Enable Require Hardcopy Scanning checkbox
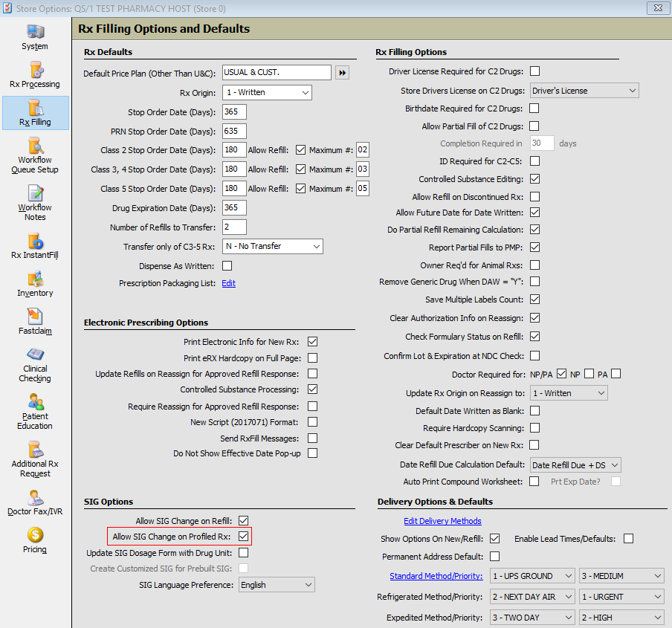 pos(535,427)
